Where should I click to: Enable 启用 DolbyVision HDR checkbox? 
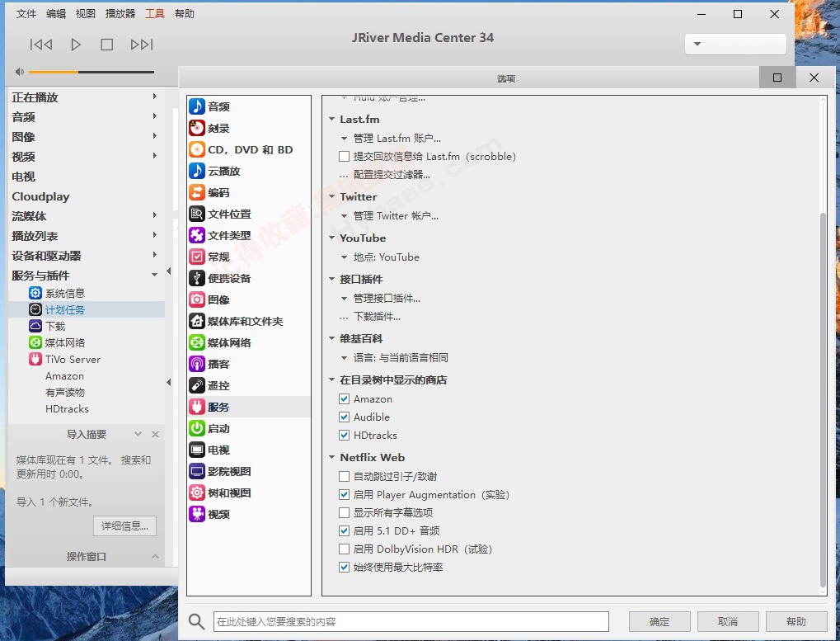[344, 549]
